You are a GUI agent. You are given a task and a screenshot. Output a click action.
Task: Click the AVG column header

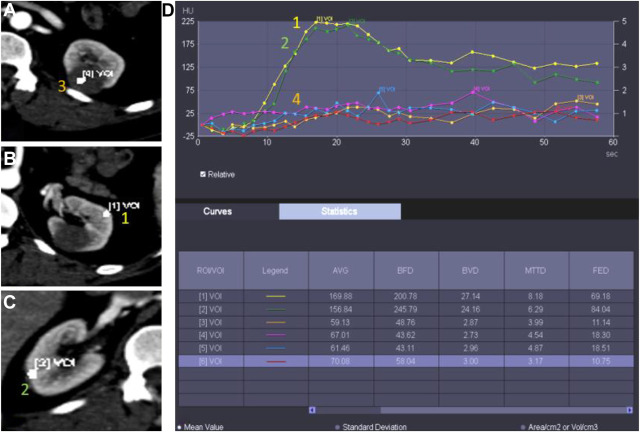point(341,270)
